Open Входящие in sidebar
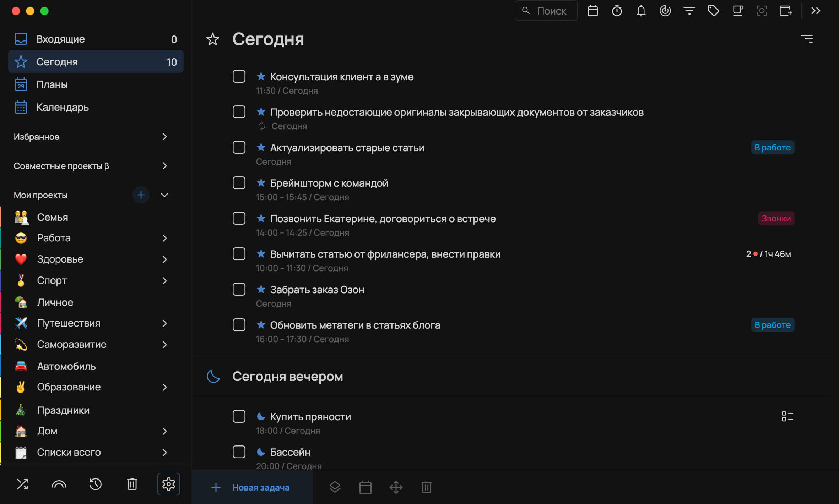 (96, 39)
